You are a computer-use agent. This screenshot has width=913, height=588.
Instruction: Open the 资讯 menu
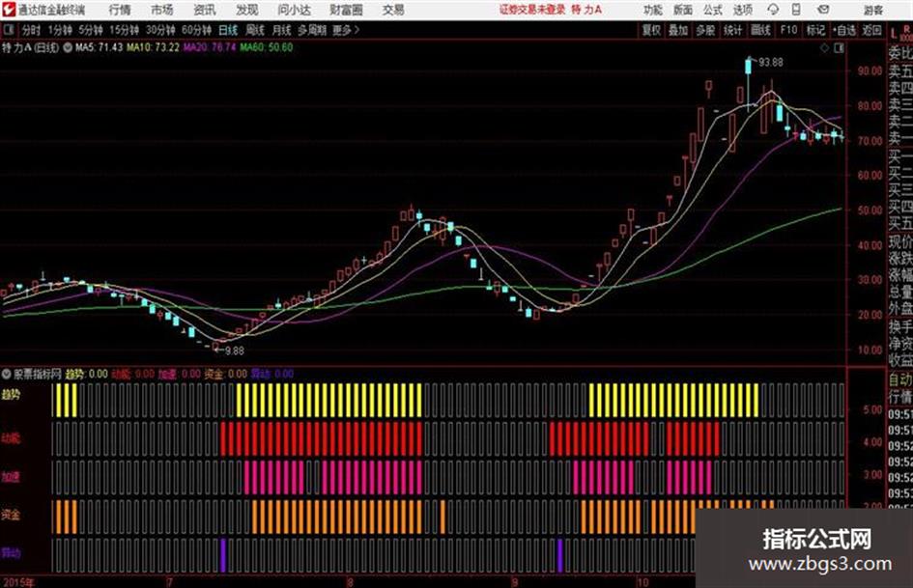[205, 10]
